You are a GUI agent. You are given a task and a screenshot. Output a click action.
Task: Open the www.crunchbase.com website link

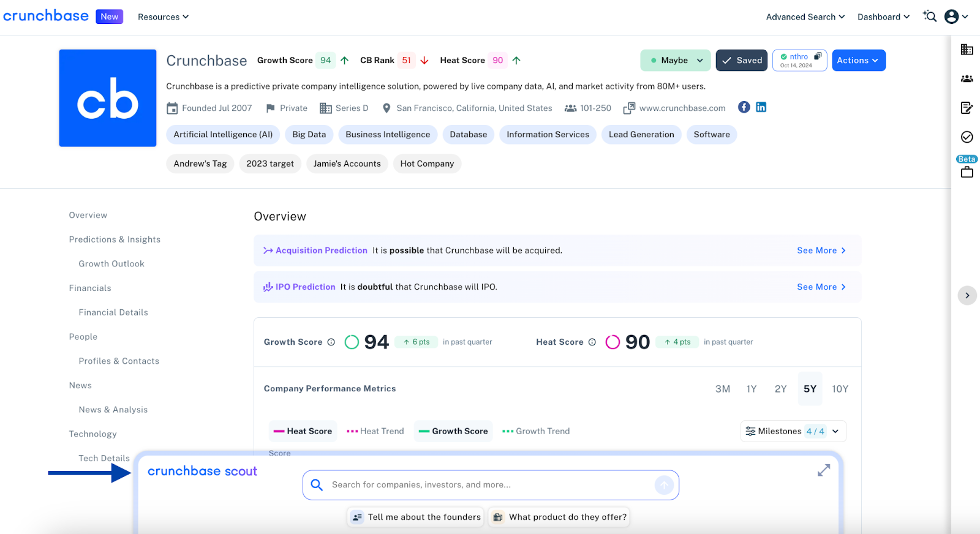[682, 108]
